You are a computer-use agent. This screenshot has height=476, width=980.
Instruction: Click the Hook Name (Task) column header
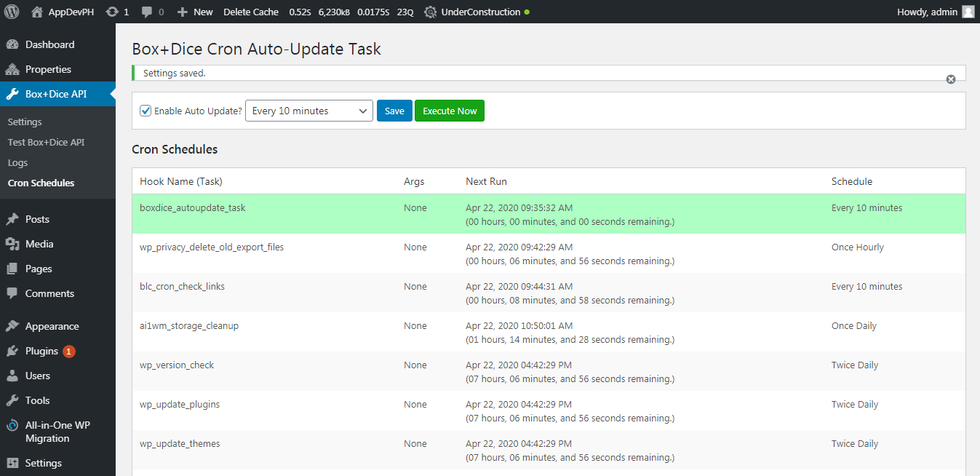pos(181,181)
